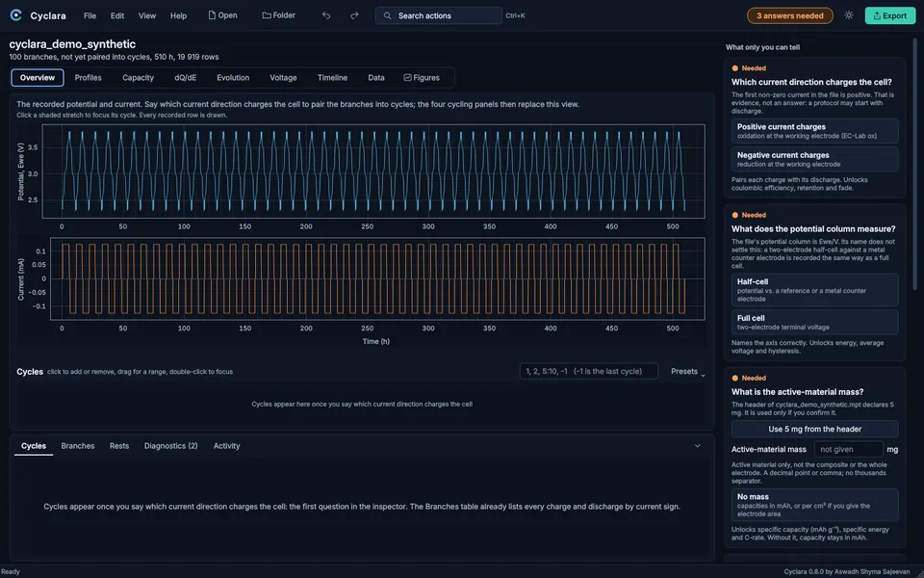Viewport: 924px width, 578px height.
Task: Open a folder with the Folder button
Action: tap(279, 15)
